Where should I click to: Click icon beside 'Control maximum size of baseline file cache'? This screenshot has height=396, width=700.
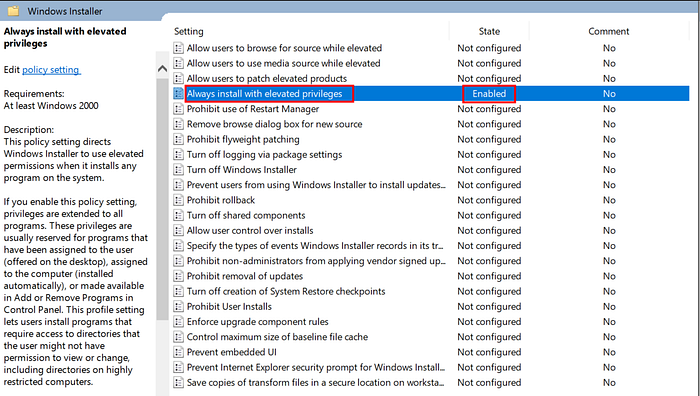coord(179,336)
